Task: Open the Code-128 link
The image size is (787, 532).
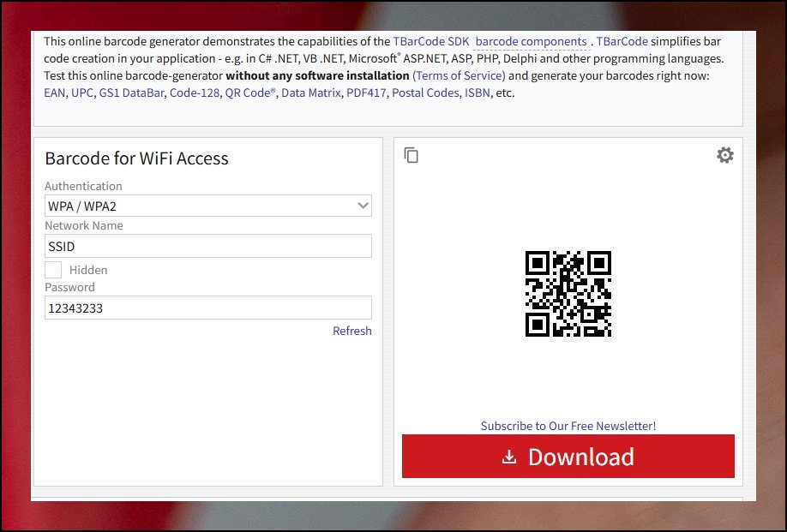Action: [x=195, y=93]
